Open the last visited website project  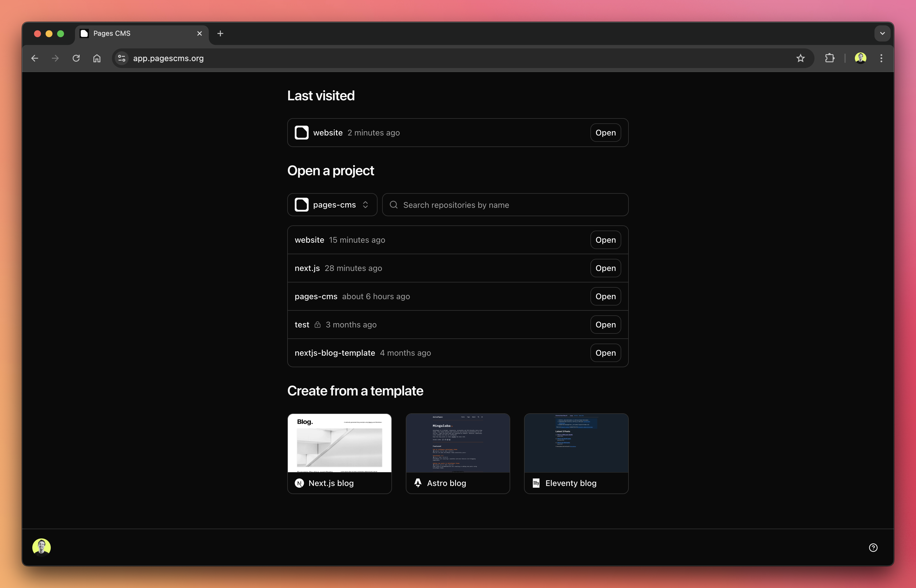tap(605, 133)
